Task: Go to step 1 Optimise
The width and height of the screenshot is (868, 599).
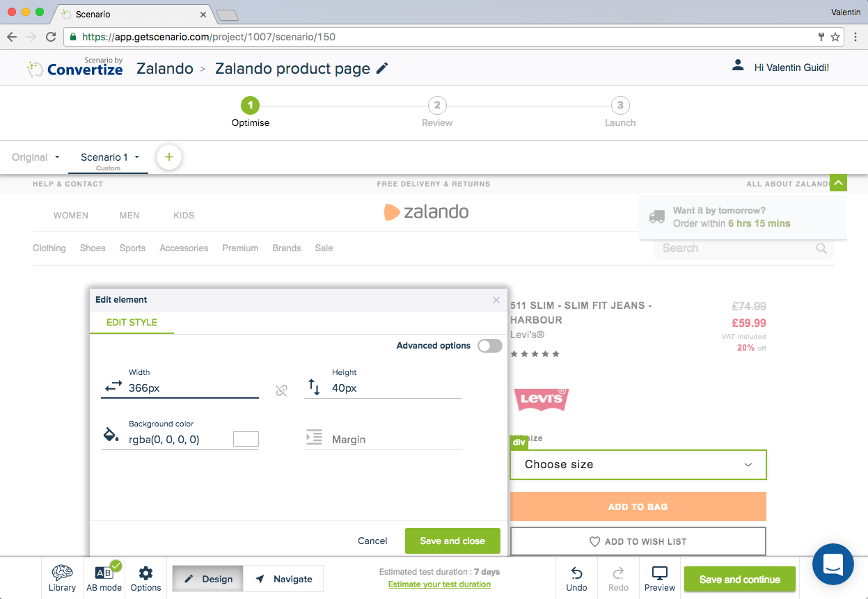Action: pos(251,112)
